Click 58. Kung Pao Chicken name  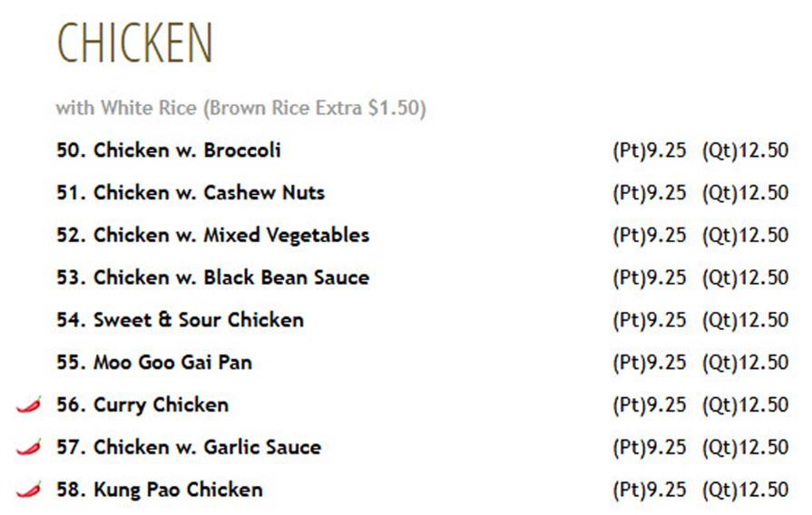point(160,491)
